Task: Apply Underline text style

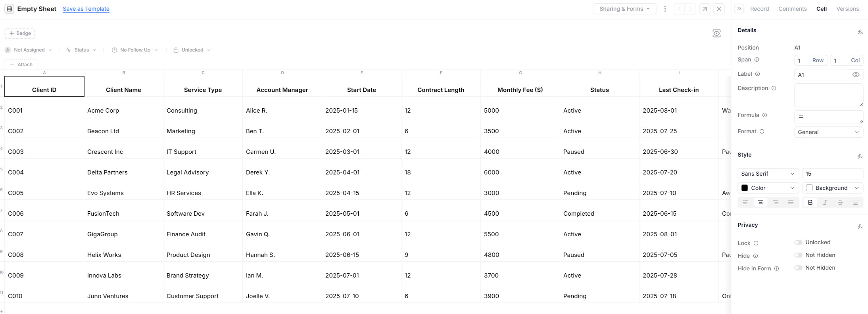Action: [x=855, y=202]
